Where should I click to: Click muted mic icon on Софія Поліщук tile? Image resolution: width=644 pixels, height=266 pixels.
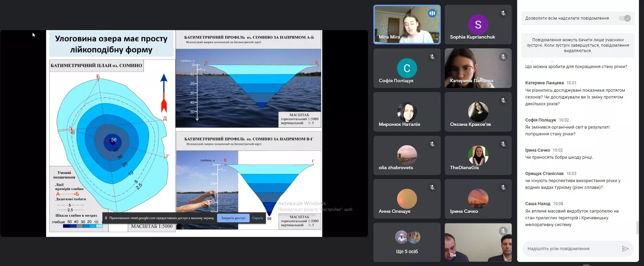pos(432,57)
